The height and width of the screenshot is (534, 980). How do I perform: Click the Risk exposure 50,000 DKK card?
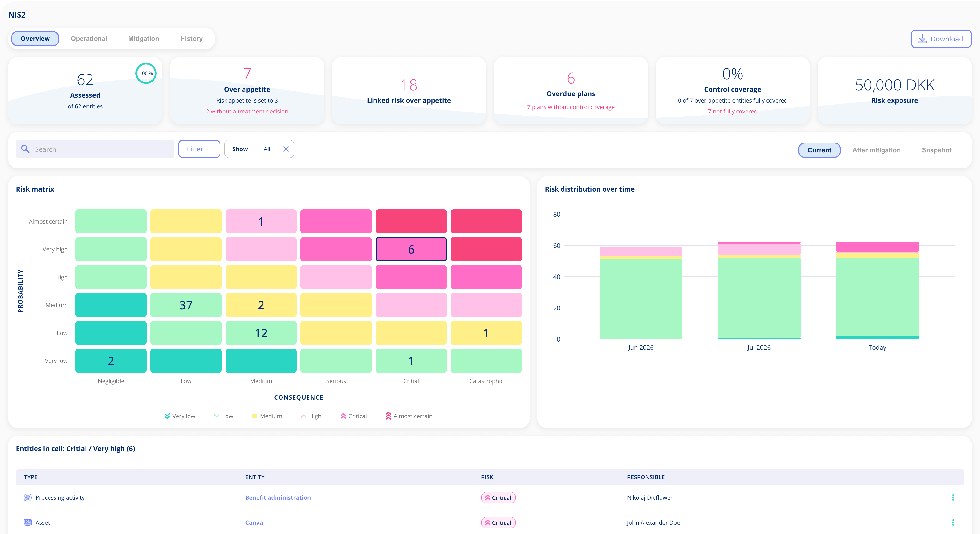(x=894, y=91)
